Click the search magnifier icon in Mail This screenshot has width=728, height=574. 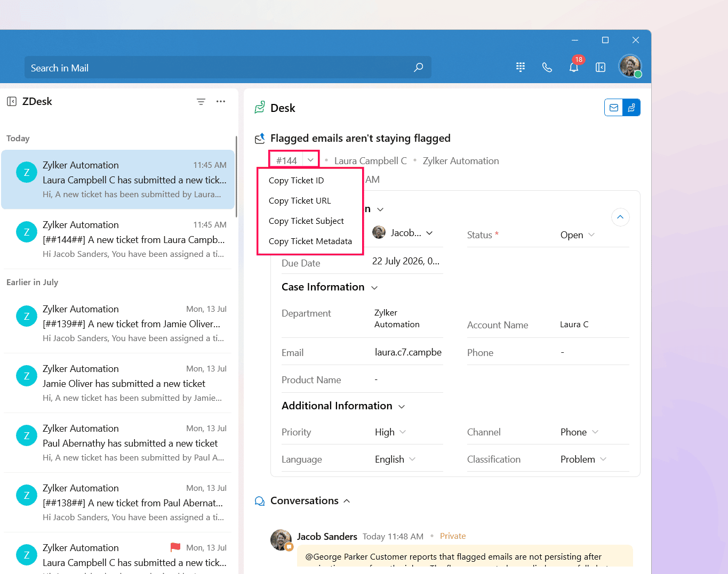[419, 67]
